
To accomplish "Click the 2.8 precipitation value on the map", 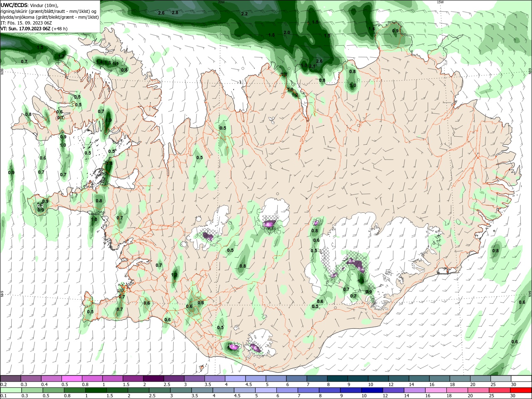I will pyautogui.click(x=175, y=12).
